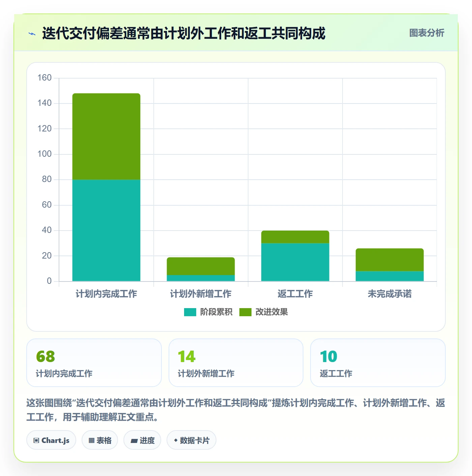Viewport: 472px width, 476px height.
Task: Click the diamond icon on the 数据卡片 tag
Action: coord(176,440)
